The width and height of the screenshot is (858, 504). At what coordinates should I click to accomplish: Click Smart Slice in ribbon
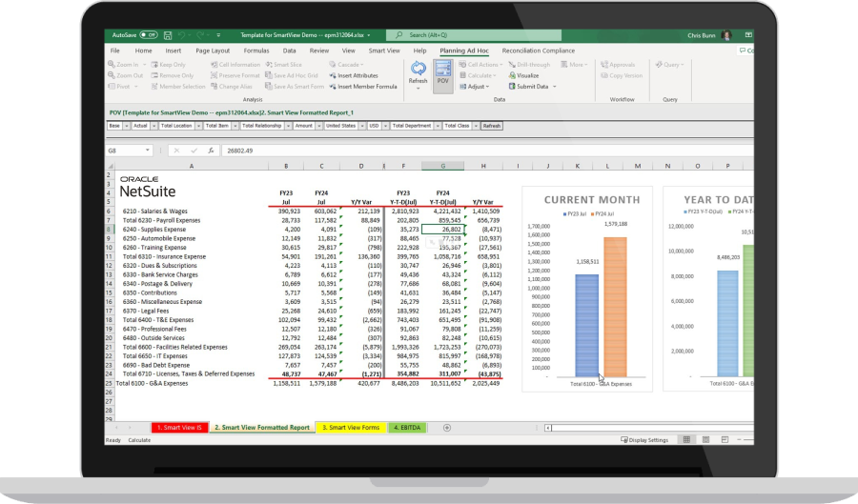pyautogui.click(x=283, y=65)
